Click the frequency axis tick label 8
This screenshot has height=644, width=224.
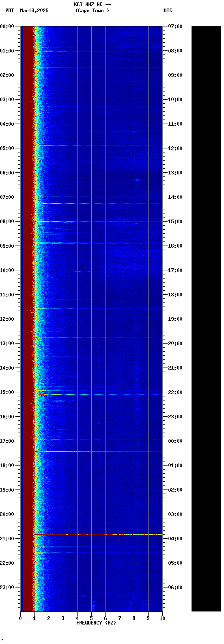(134, 618)
